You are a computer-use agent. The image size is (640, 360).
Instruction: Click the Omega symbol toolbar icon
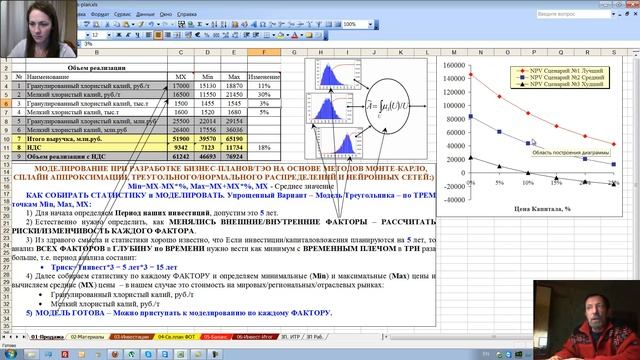click(x=262, y=24)
